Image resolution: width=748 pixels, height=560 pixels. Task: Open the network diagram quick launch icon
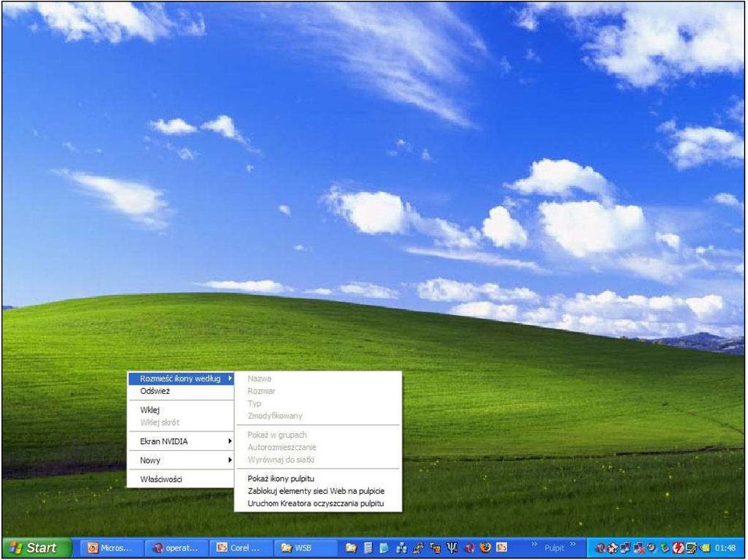(x=401, y=548)
